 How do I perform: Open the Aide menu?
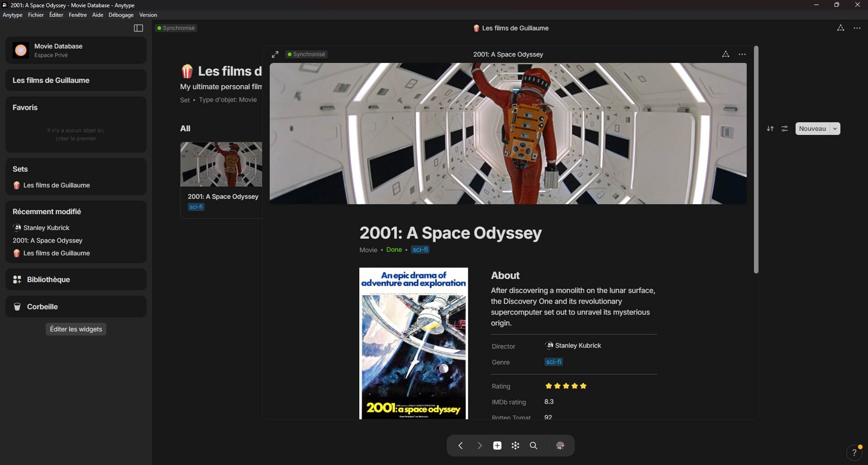(98, 15)
